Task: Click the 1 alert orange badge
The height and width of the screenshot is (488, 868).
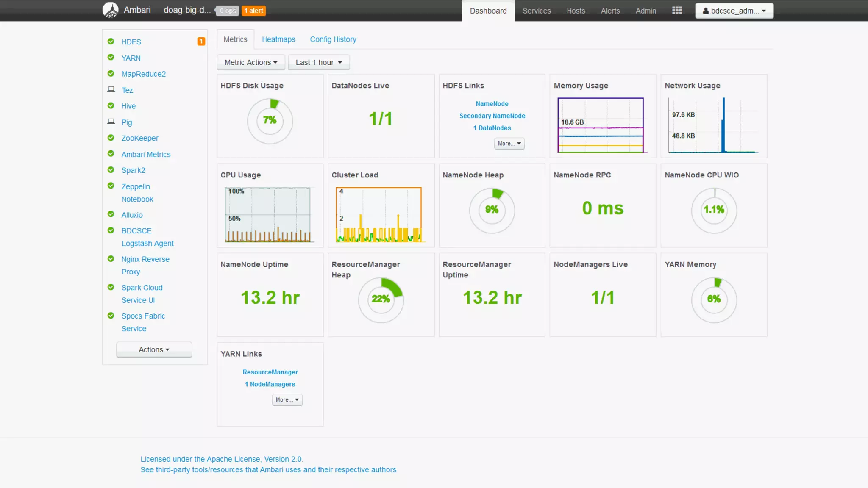Action: click(x=253, y=11)
